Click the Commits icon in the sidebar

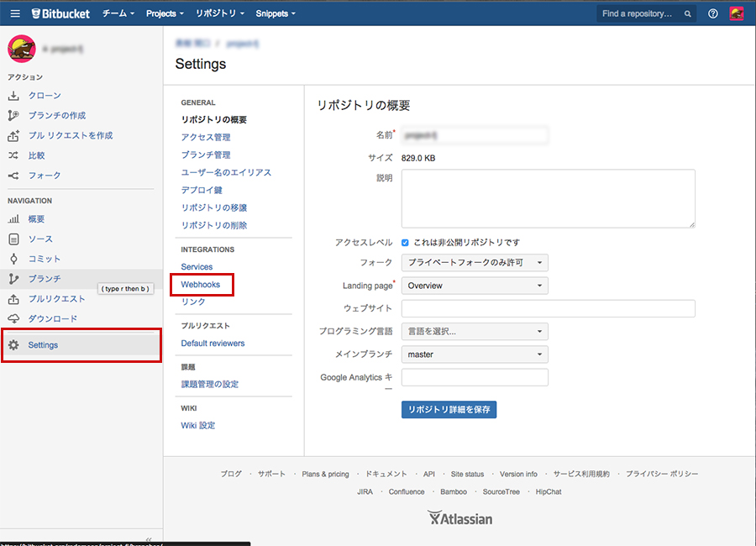13,259
